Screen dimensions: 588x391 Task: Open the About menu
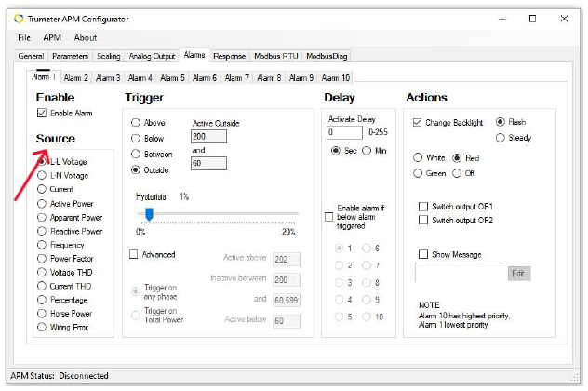[x=85, y=37]
